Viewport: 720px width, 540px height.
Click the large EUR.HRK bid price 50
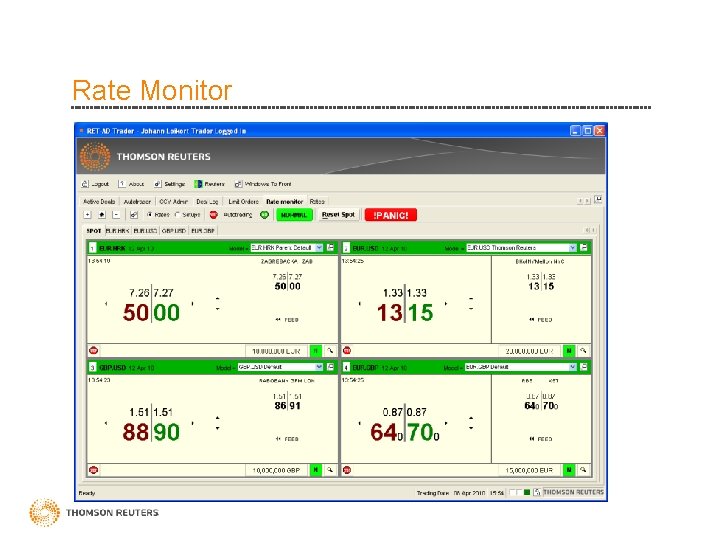pos(135,313)
